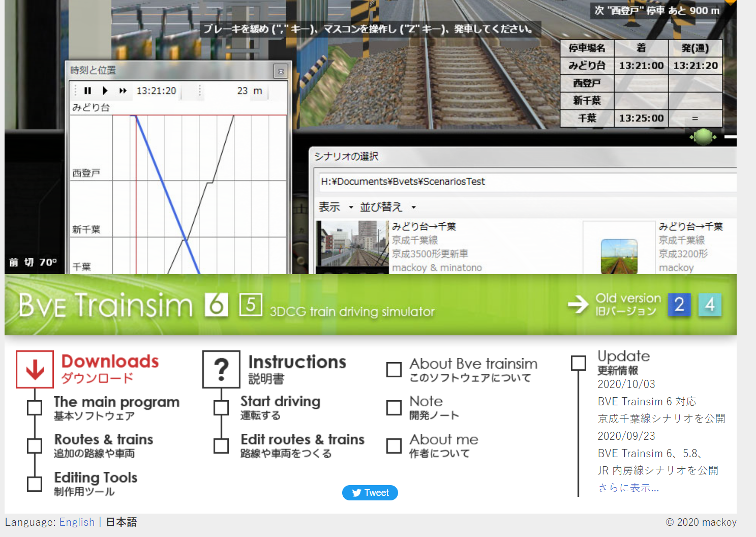
Task: Open old version 4 via its blue icon
Action: (710, 304)
